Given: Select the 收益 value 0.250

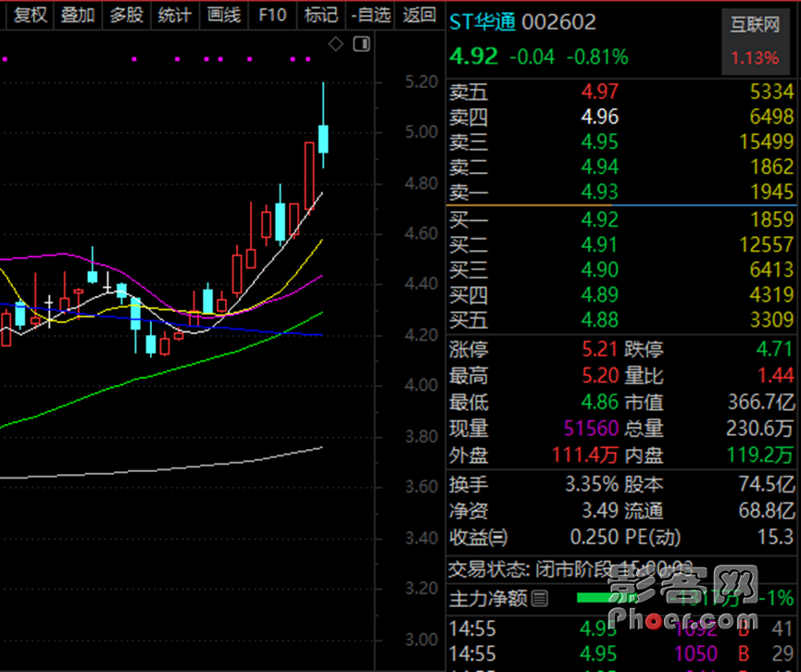Looking at the screenshot, I should (x=594, y=537).
